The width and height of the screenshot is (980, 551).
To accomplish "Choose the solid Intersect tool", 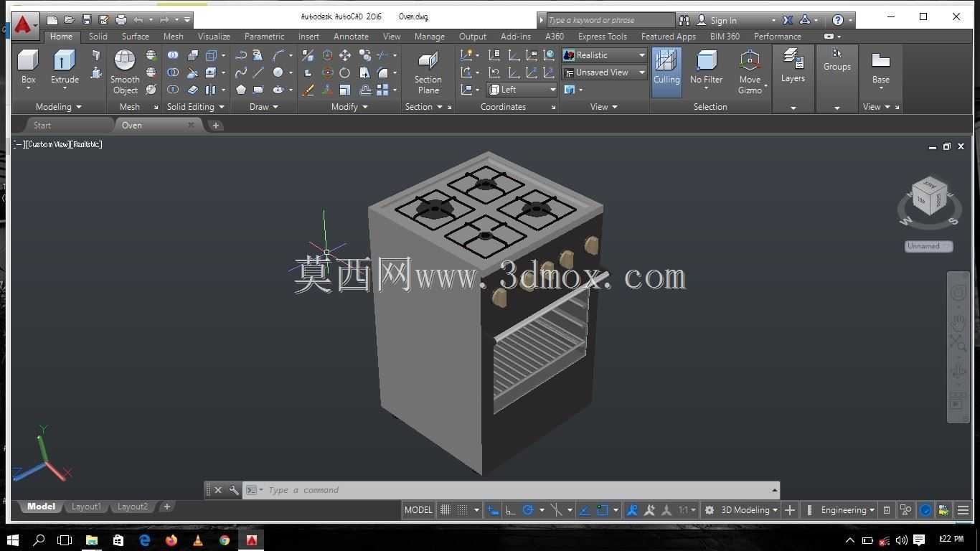I will tap(173, 90).
